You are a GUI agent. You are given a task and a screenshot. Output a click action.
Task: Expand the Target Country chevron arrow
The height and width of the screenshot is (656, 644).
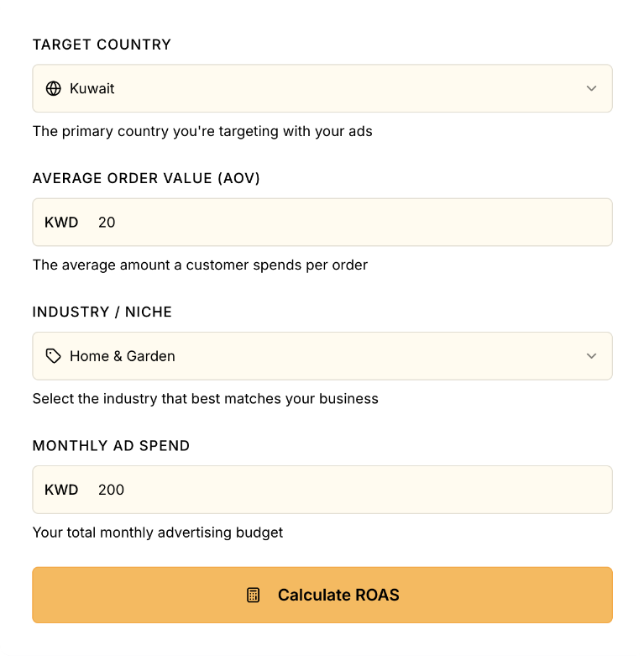[591, 88]
